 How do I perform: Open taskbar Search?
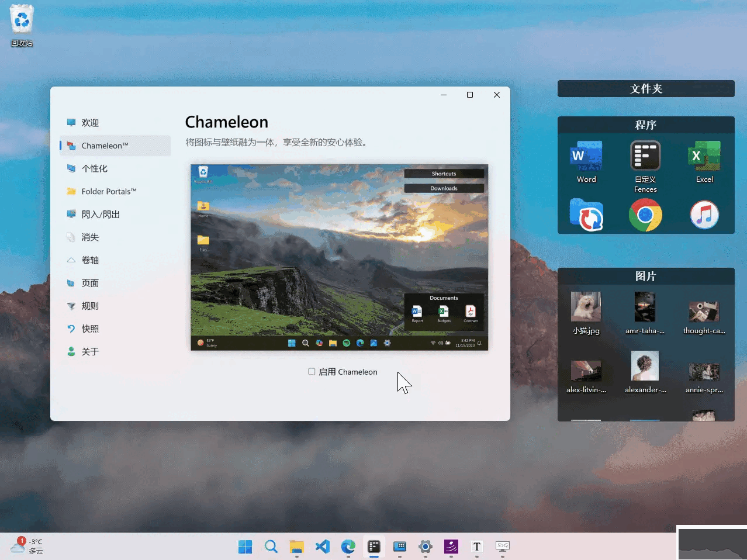[x=271, y=547]
